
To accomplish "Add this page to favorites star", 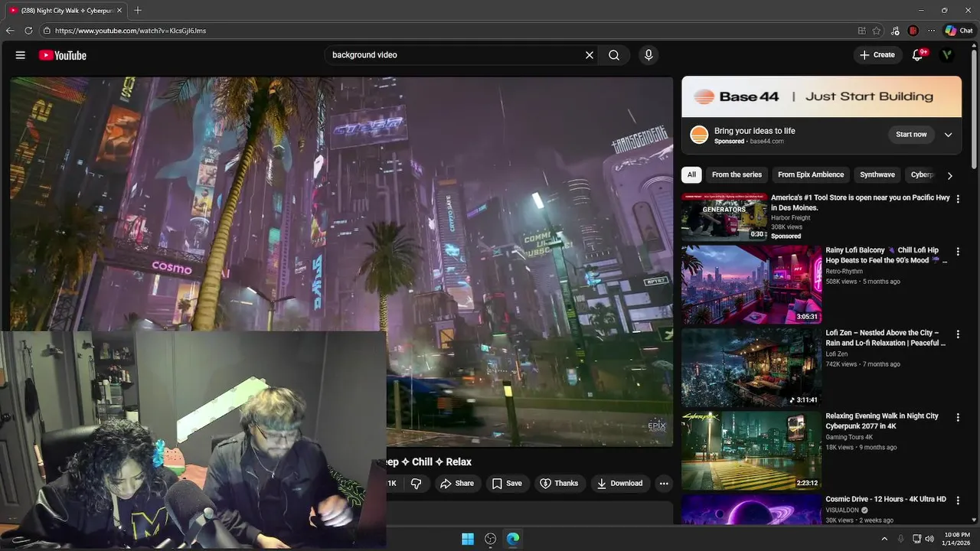I will coord(877,31).
